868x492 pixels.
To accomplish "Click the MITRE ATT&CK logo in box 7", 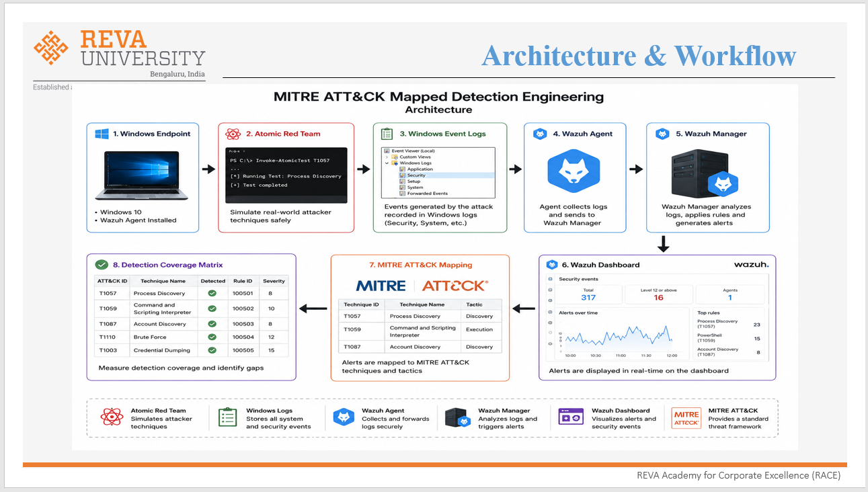I will [422, 286].
